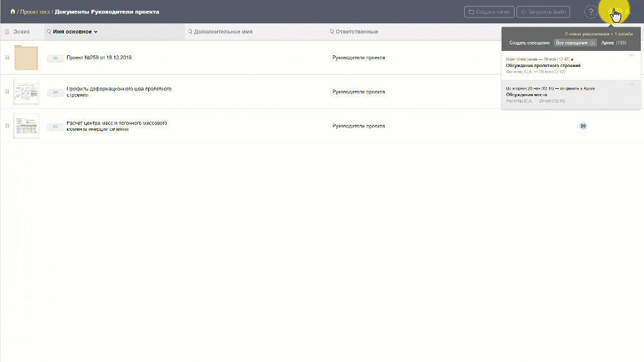The width and height of the screenshot is (644, 362).
Task: Open the help question mark icon
Action: 591,12
